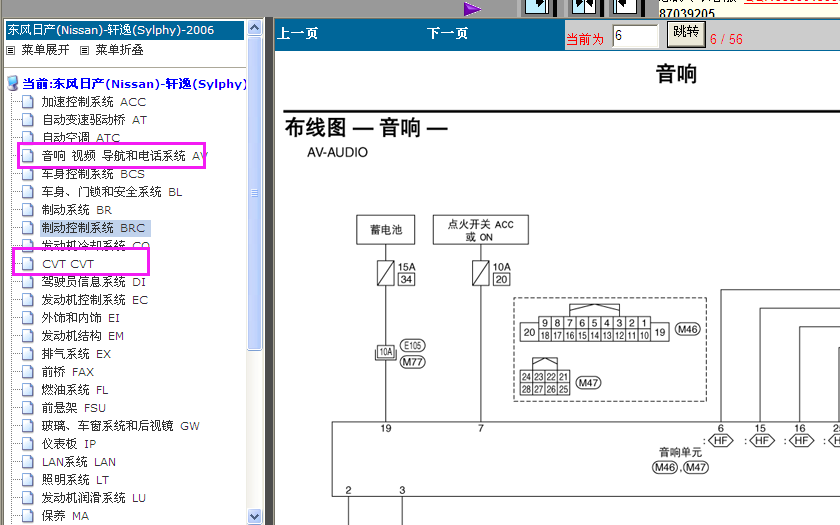Click the page icon next to 保养 MA
Viewport: 840px width, 525px height.
point(28,515)
